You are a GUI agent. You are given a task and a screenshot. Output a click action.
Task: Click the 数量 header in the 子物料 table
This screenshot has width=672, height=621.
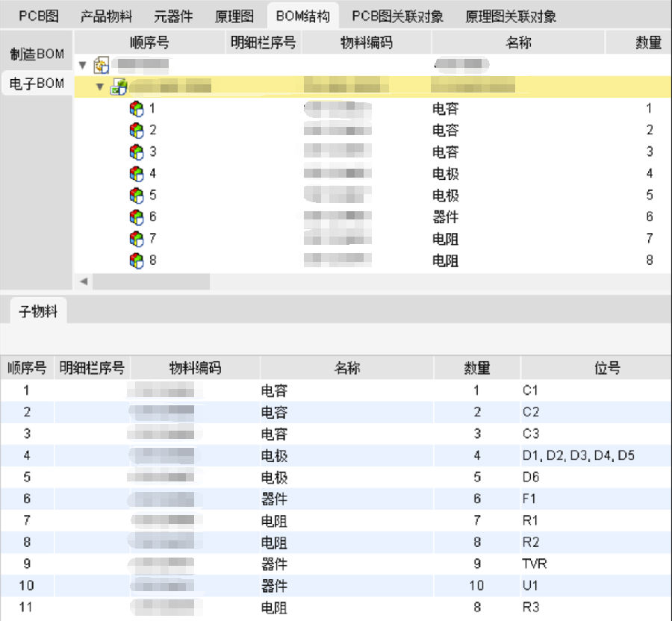(477, 368)
